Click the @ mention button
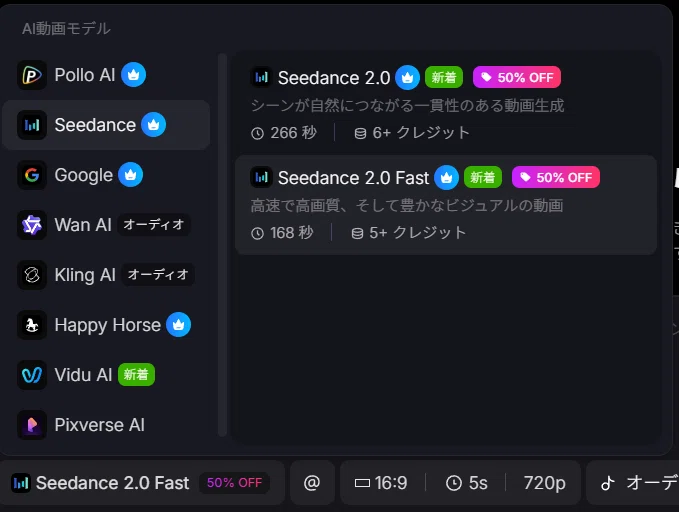 click(312, 483)
